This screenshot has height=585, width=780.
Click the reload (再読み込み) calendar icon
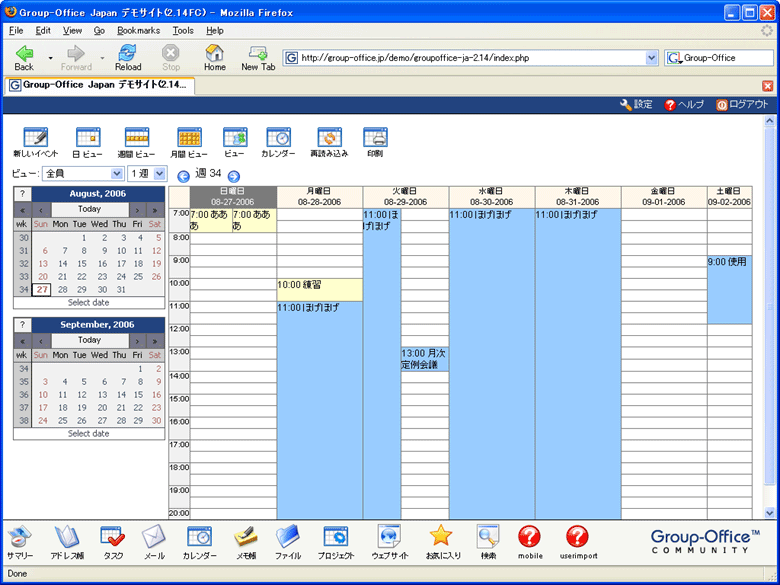[x=329, y=138]
